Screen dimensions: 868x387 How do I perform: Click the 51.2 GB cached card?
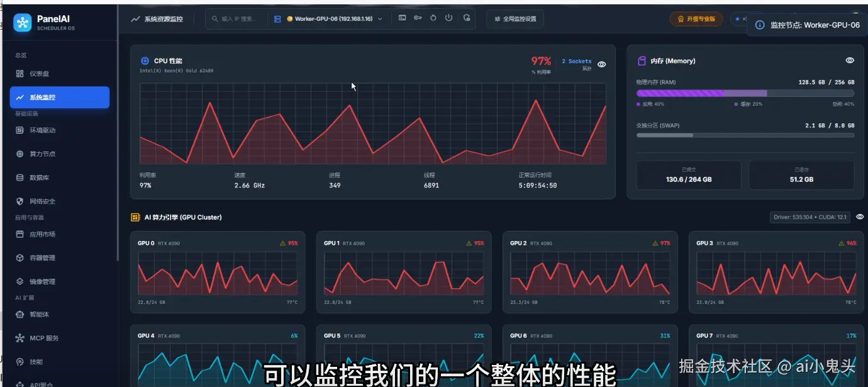(x=801, y=175)
